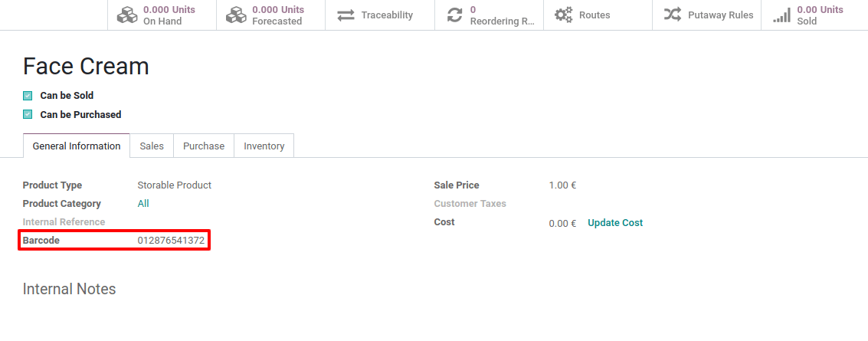Click the Sale Price value 1.00 €
The image size is (868, 341).
click(x=562, y=185)
